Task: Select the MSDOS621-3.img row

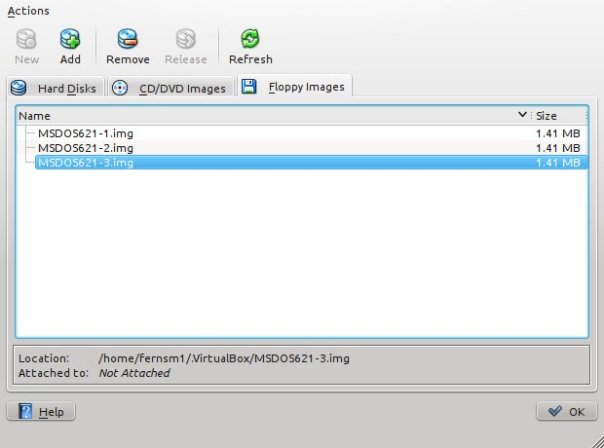Action: (x=311, y=163)
